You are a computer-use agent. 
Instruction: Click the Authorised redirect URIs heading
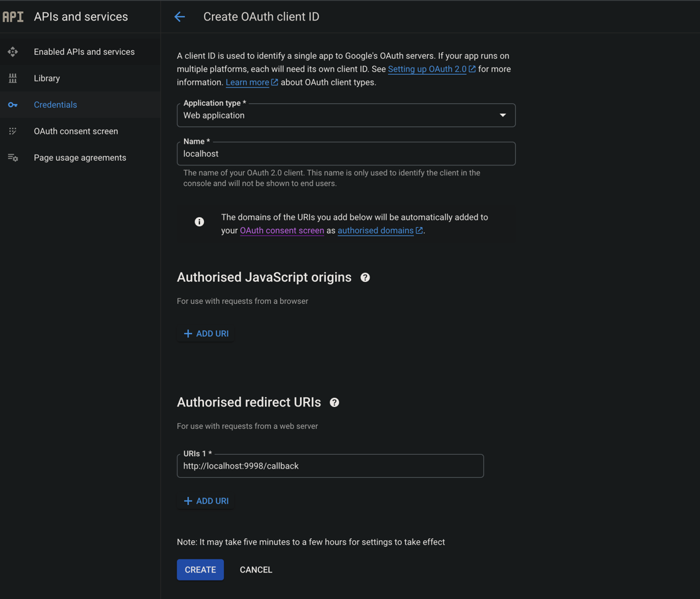pos(248,402)
